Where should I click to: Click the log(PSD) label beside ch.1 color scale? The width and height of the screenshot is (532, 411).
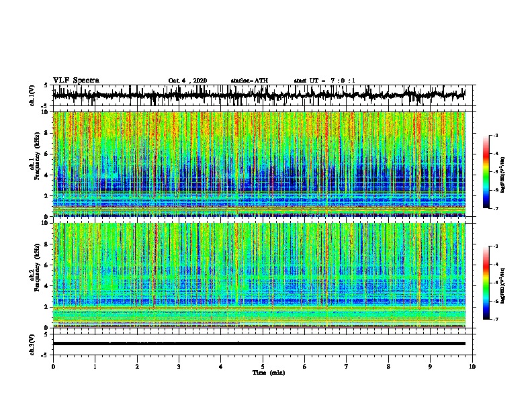[502, 175]
